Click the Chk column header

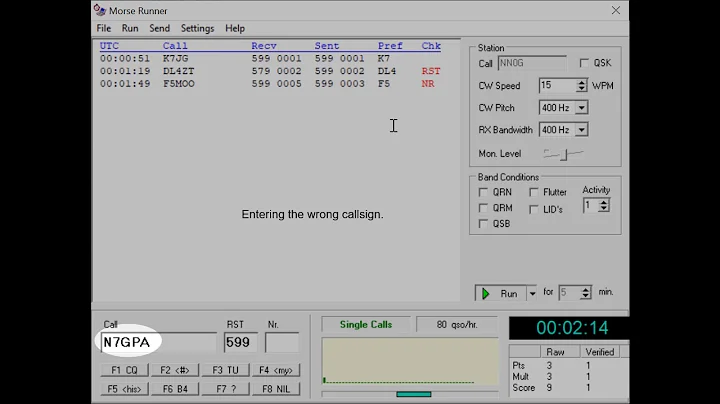[431, 46]
